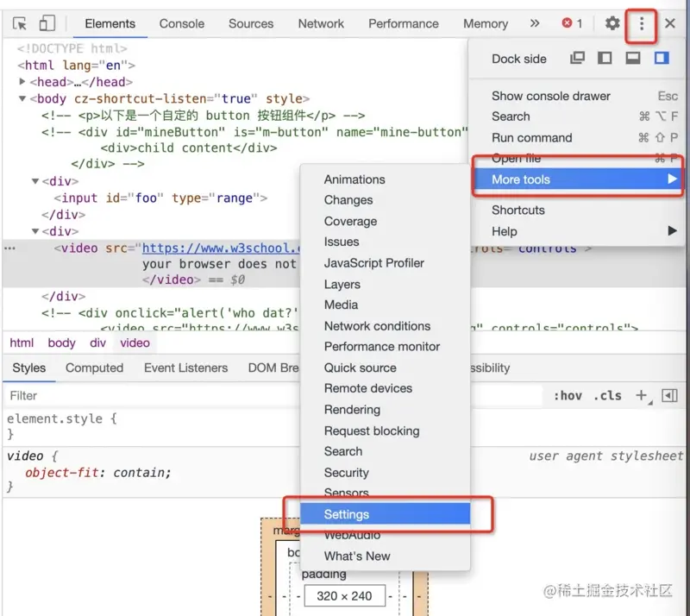Select Show console drawer
This screenshot has height=616, width=690.
click(576, 96)
